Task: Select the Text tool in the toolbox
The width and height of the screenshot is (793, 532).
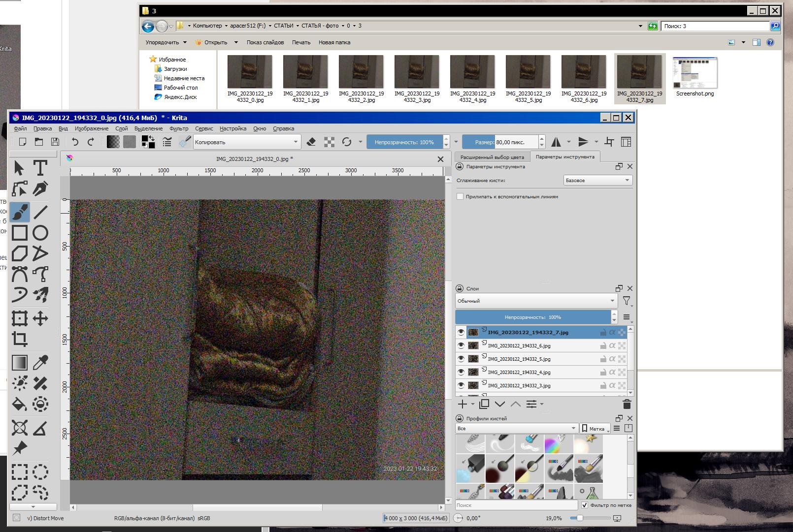Action: [40, 168]
